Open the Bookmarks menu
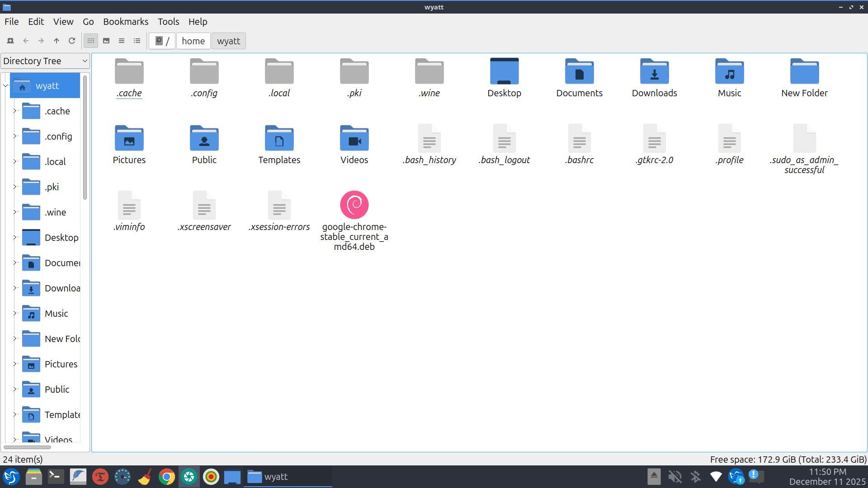Viewport: 868px width, 488px height. click(126, 22)
